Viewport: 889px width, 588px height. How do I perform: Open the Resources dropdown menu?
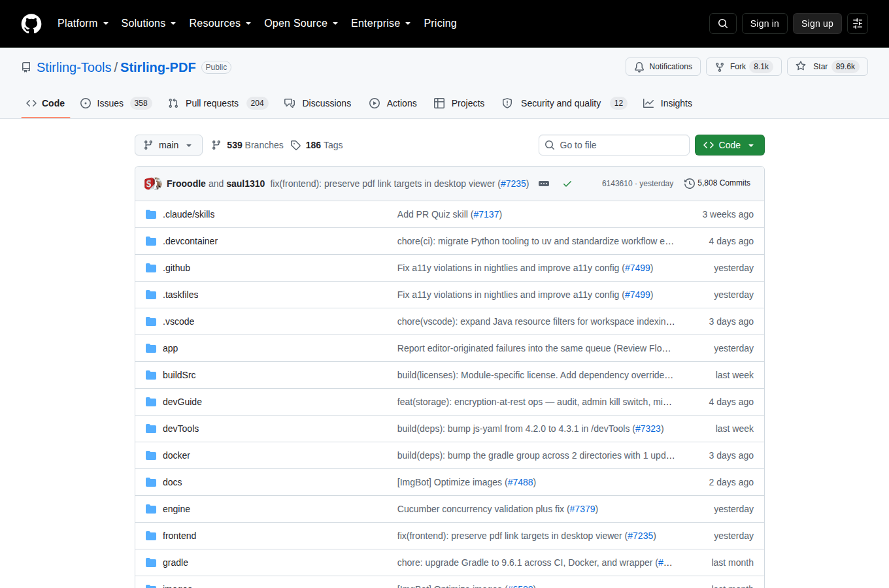(220, 24)
